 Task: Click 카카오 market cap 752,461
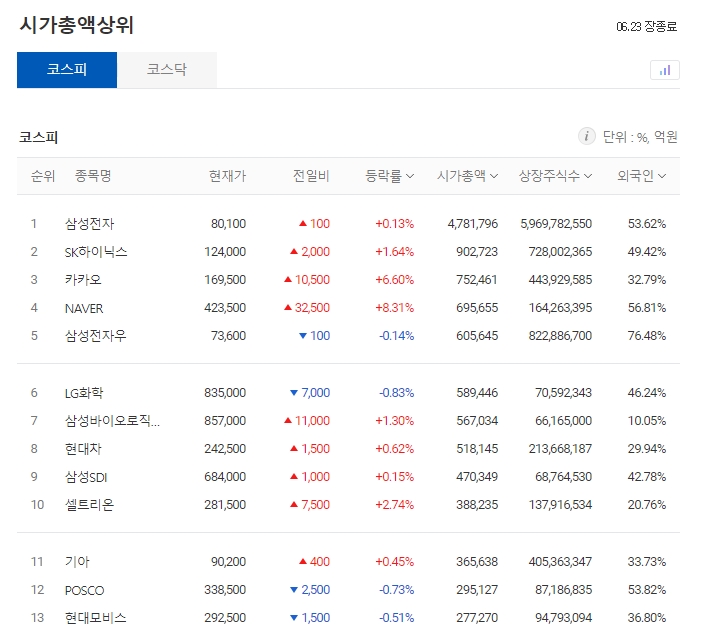(477, 280)
